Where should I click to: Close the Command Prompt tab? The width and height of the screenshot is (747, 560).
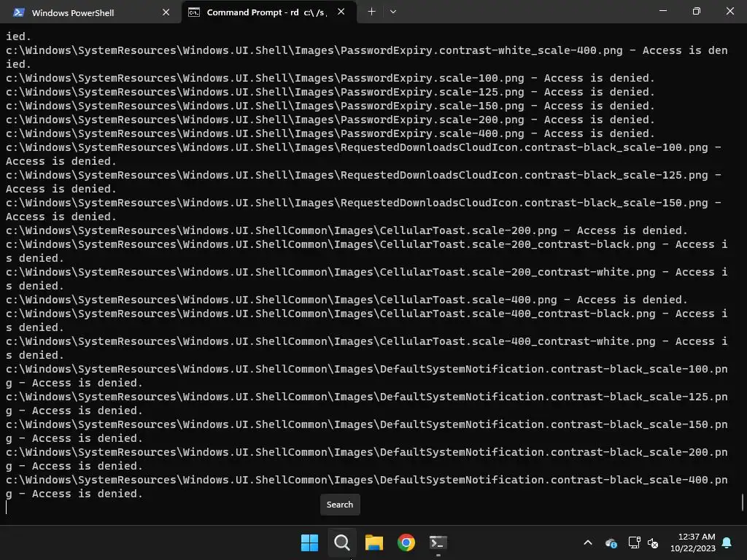[x=341, y=12]
